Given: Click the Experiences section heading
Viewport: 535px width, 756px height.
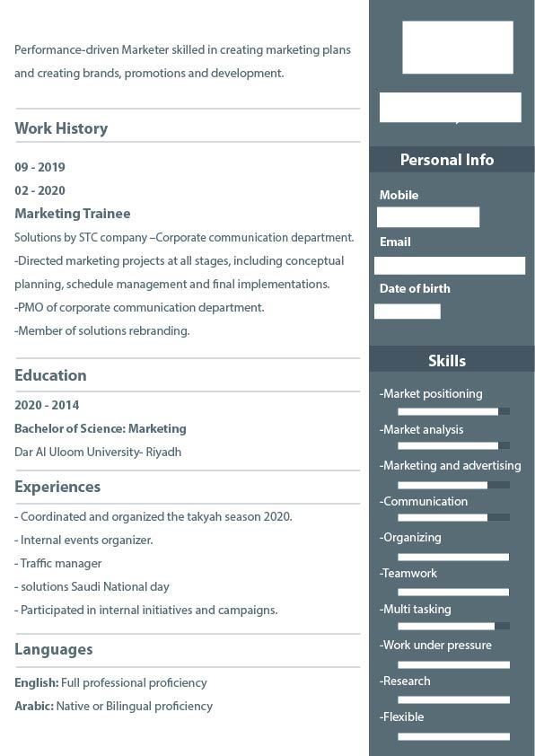Looking at the screenshot, I should click(x=57, y=487).
